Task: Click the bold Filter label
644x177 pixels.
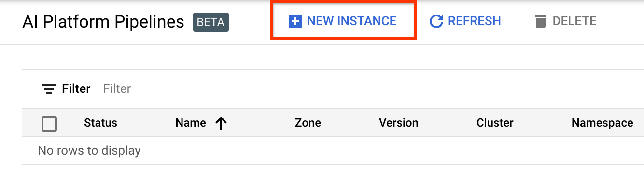Action: point(76,89)
